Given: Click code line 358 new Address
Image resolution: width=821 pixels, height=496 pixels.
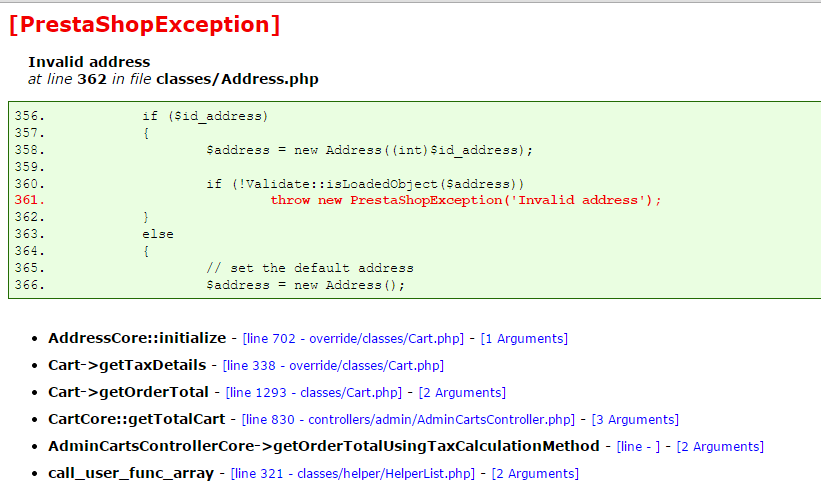Looking at the screenshot, I should 369,150.
